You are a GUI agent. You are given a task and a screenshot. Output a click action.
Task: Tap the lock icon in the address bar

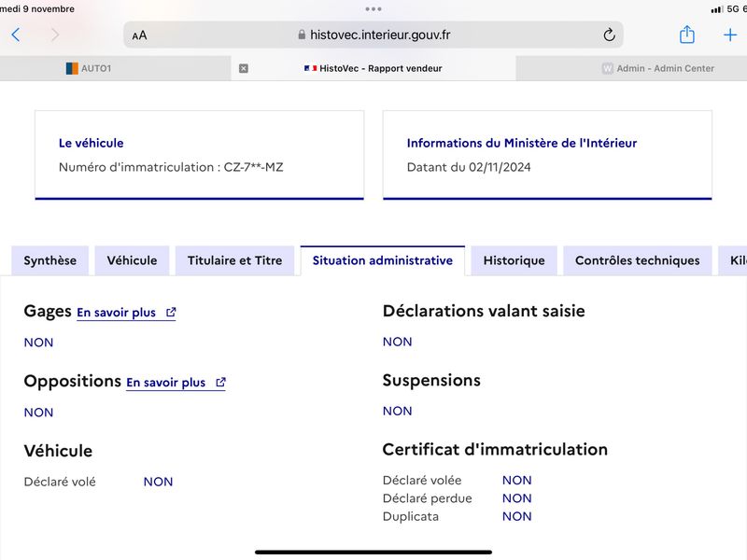[x=302, y=35]
